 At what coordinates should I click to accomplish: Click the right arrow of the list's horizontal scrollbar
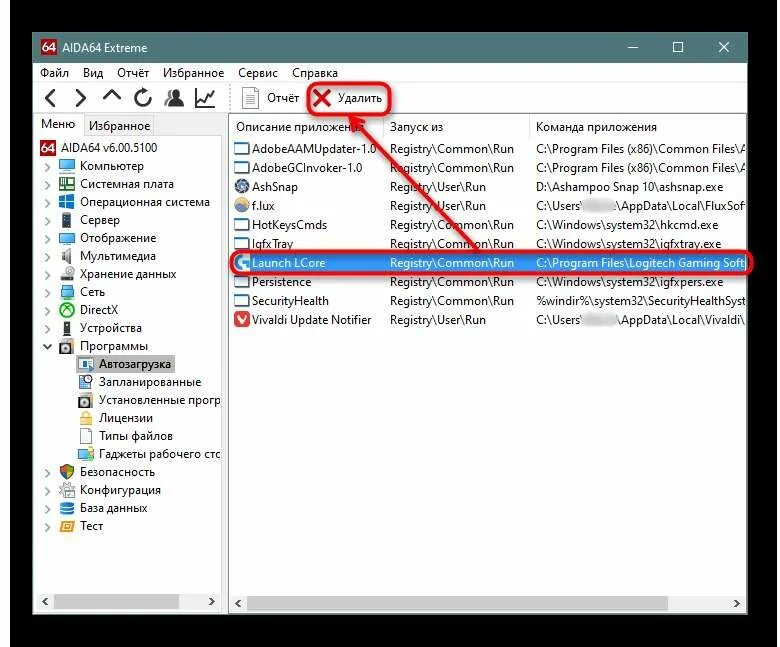pyautogui.click(x=736, y=603)
